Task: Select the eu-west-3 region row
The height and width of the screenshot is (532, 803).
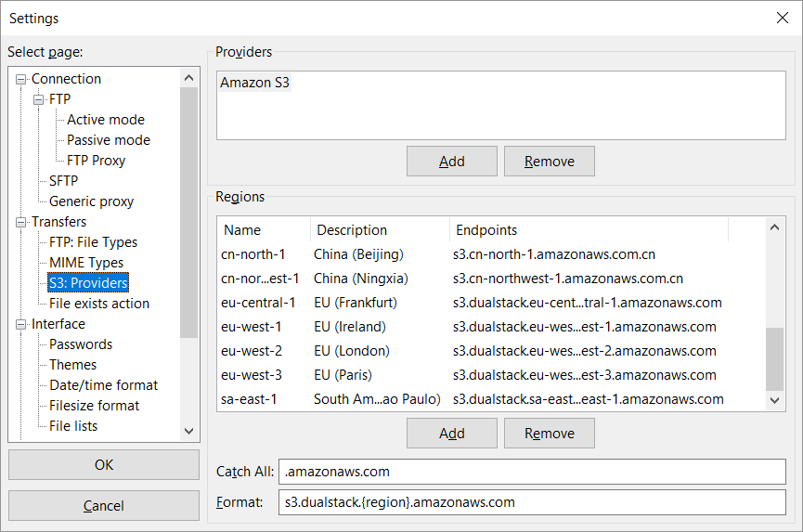Action: click(490, 375)
